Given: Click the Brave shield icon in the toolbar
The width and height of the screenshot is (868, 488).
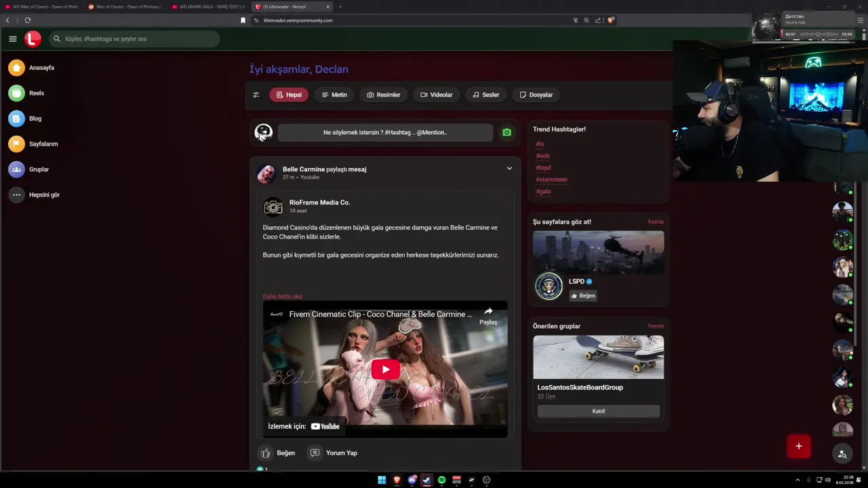Looking at the screenshot, I should coord(610,20).
